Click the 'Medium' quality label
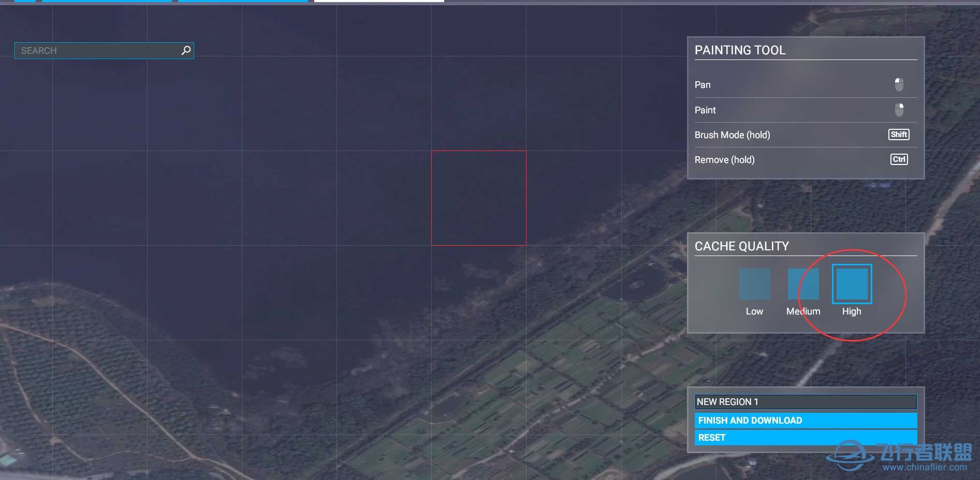Viewport: 980px width, 480px height. click(x=803, y=311)
